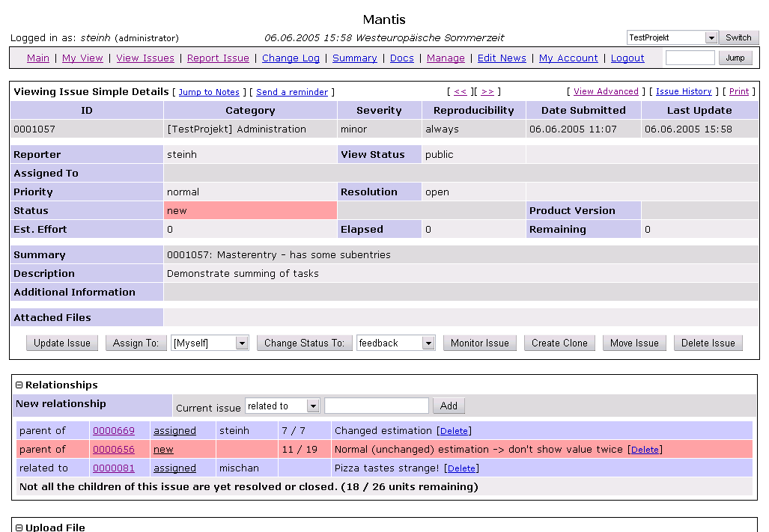Click the Jump to Notes link
The height and width of the screenshot is (532, 769).
209,92
